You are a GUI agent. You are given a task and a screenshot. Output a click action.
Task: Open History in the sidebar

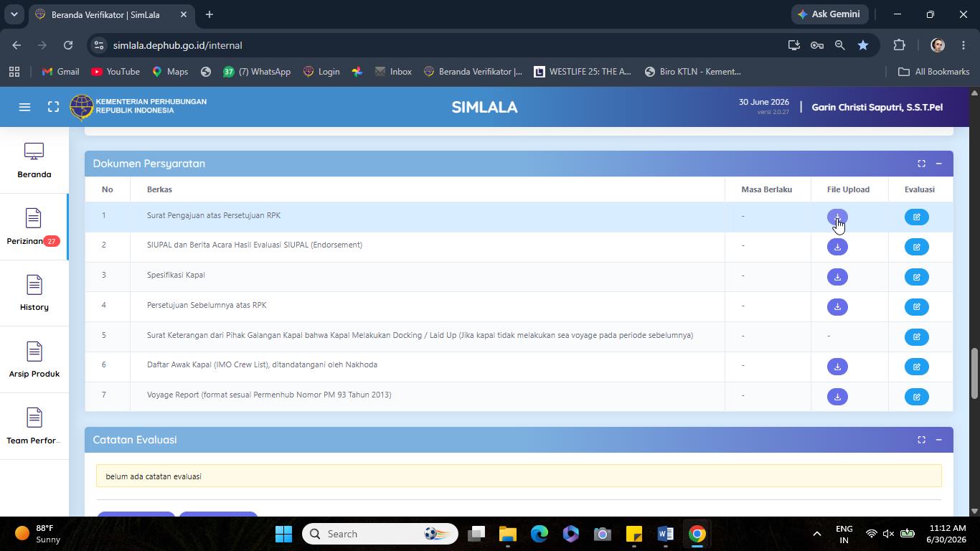click(x=34, y=293)
